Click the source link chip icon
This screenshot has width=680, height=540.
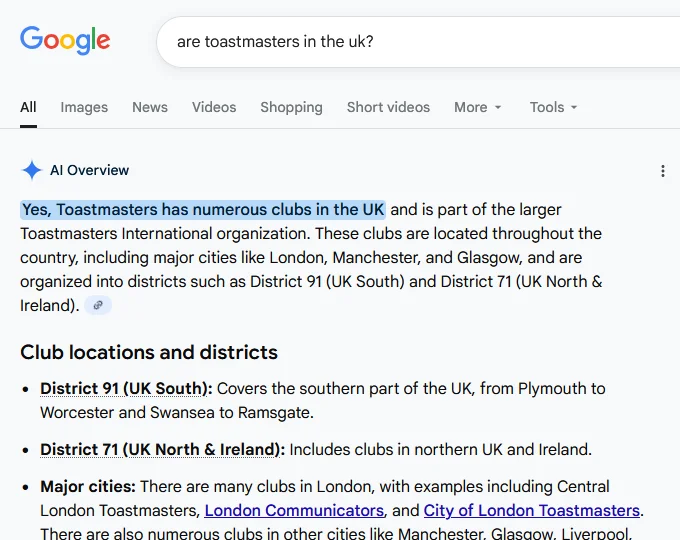click(98, 306)
